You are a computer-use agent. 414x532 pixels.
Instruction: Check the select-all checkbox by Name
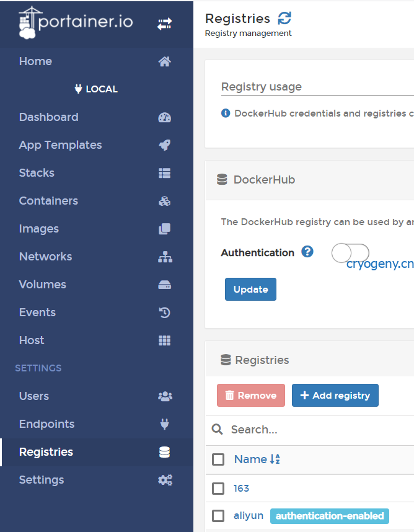click(x=218, y=459)
